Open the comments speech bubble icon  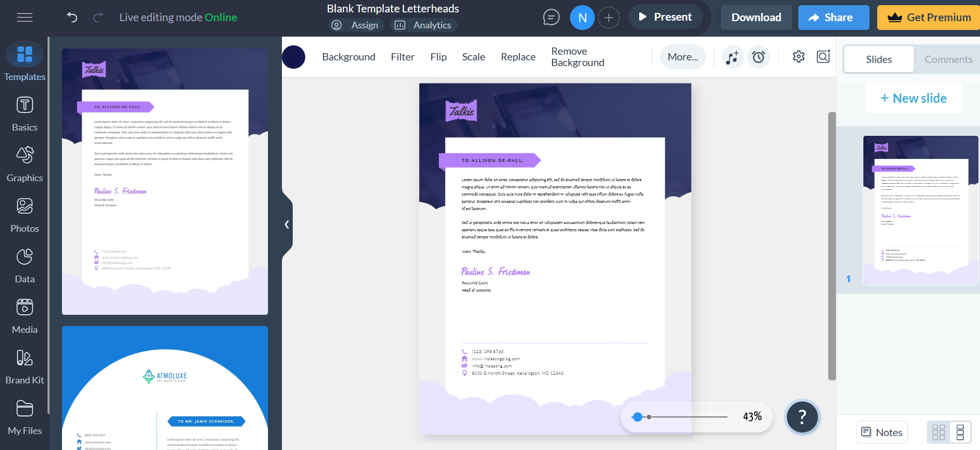click(551, 18)
